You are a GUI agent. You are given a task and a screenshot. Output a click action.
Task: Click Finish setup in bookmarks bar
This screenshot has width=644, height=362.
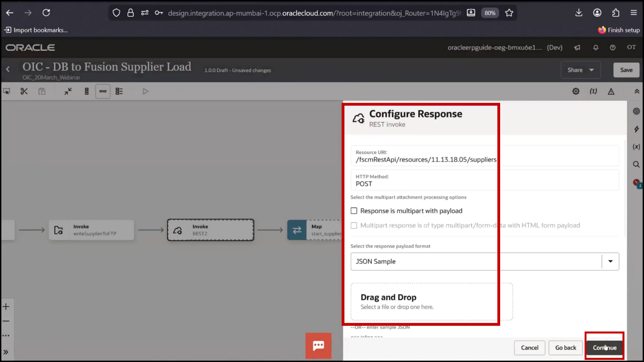tap(619, 30)
